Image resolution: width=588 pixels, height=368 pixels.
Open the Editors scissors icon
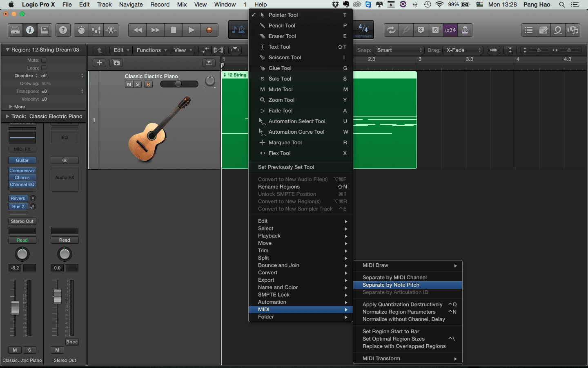[111, 30]
